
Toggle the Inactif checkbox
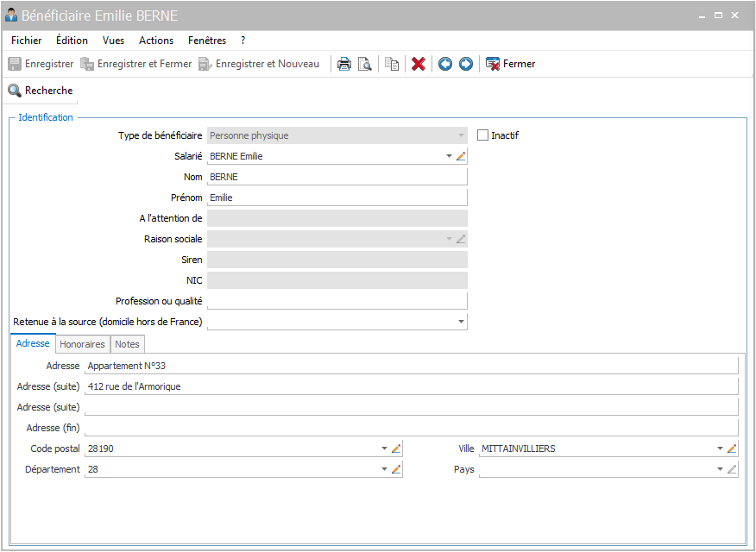[482, 135]
